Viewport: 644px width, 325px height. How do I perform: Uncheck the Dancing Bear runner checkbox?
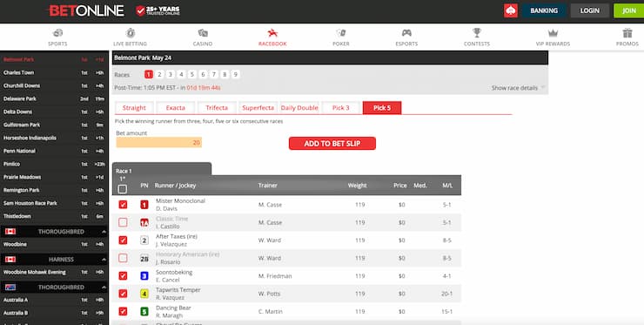pyautogui.click(x=123, y=312)
